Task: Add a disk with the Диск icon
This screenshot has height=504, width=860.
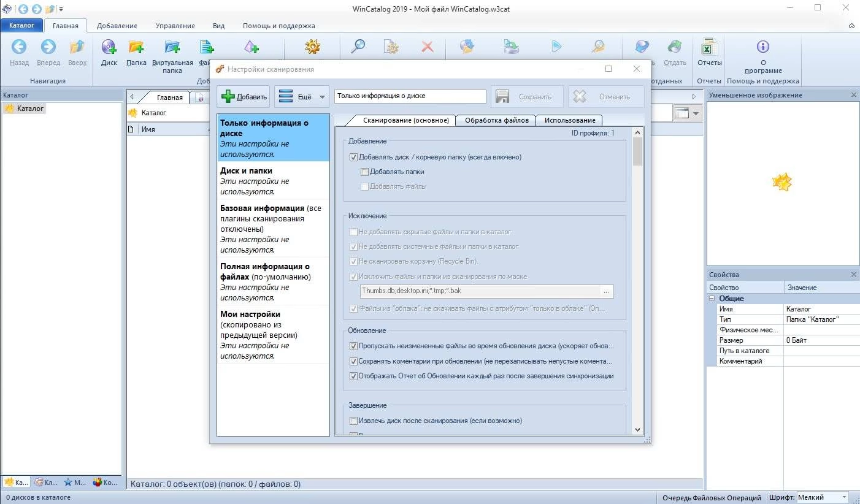Action: 109,47
